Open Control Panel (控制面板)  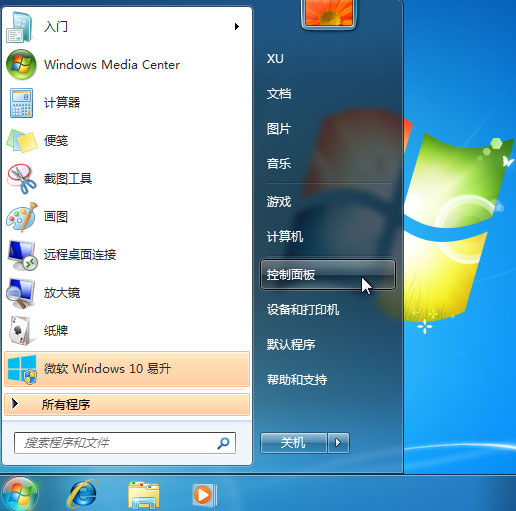coord(328,275)
